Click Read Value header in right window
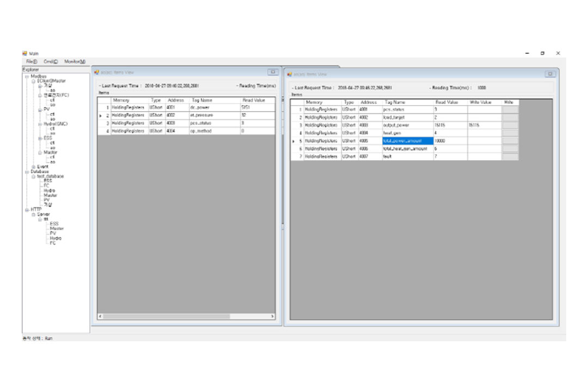The image size is (588, 392). 450,102
